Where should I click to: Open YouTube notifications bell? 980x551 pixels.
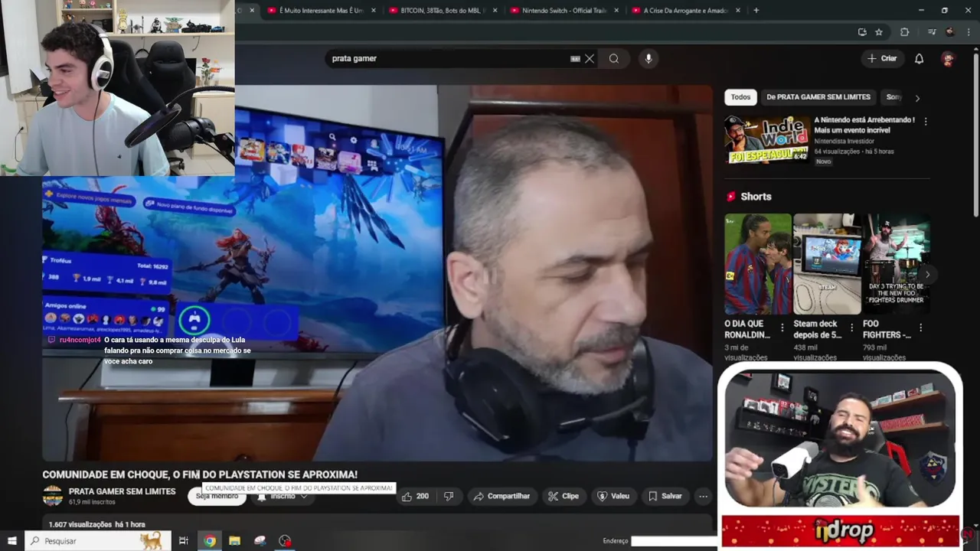point(919,59)
